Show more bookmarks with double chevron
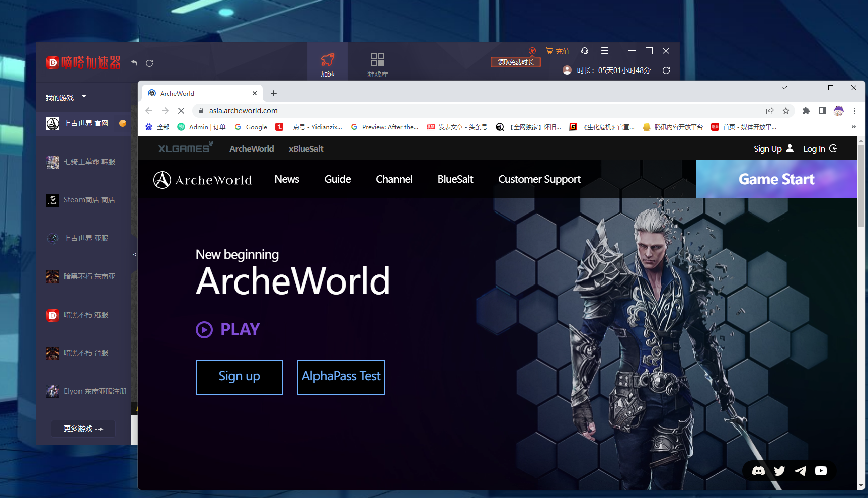 point(853,127)
